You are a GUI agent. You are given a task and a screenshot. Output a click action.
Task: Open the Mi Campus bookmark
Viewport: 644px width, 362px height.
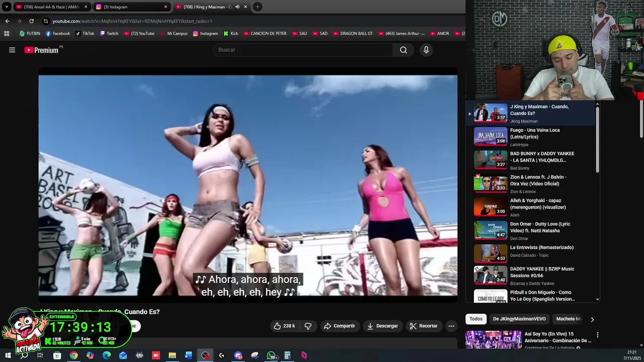point(174,34)
